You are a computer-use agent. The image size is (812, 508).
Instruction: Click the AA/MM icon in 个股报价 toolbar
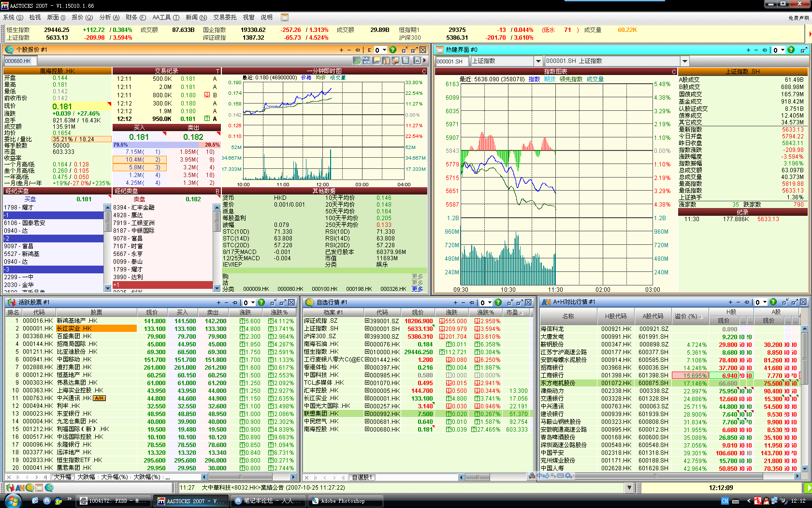(x=366, y=60)
